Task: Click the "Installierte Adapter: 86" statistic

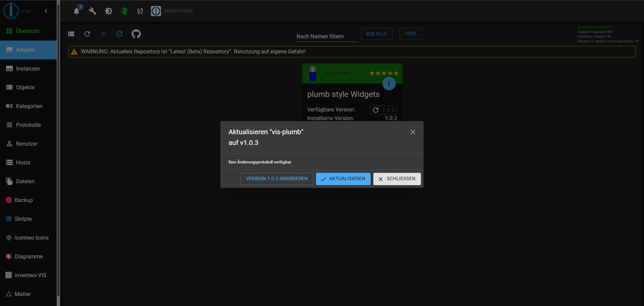Action: pos(594,37)
